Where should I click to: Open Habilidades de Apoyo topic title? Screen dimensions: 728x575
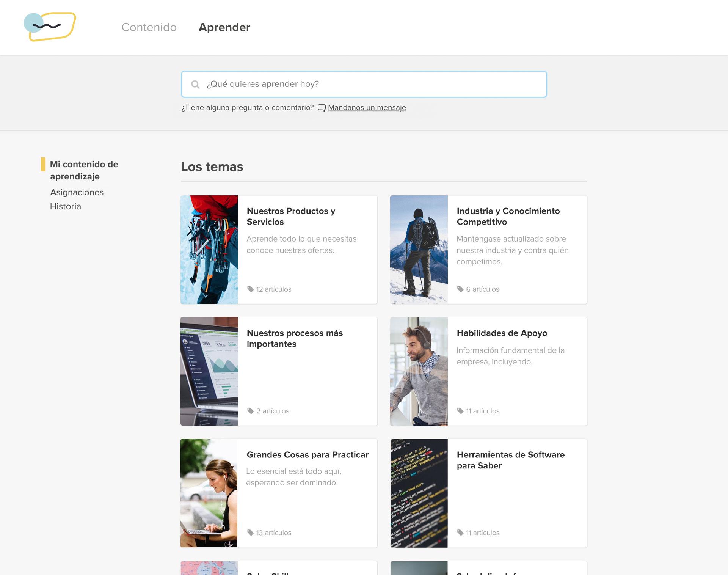[502, 333]
